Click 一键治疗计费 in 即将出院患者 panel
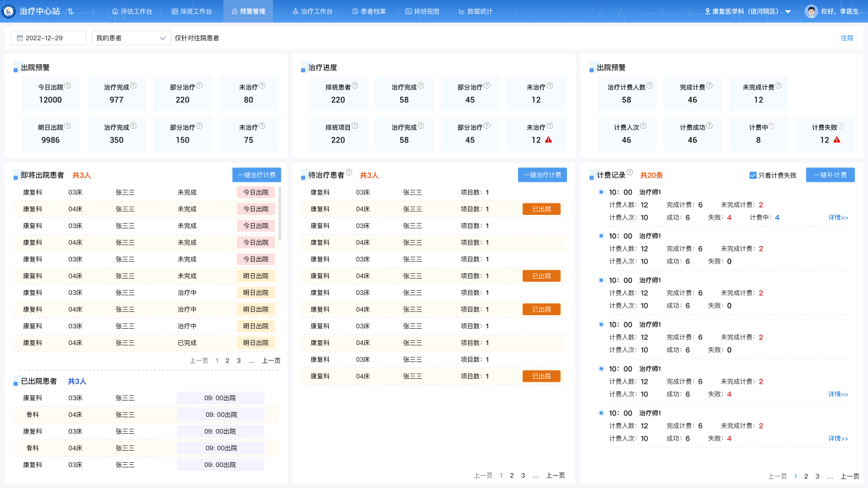 [256, 175]
